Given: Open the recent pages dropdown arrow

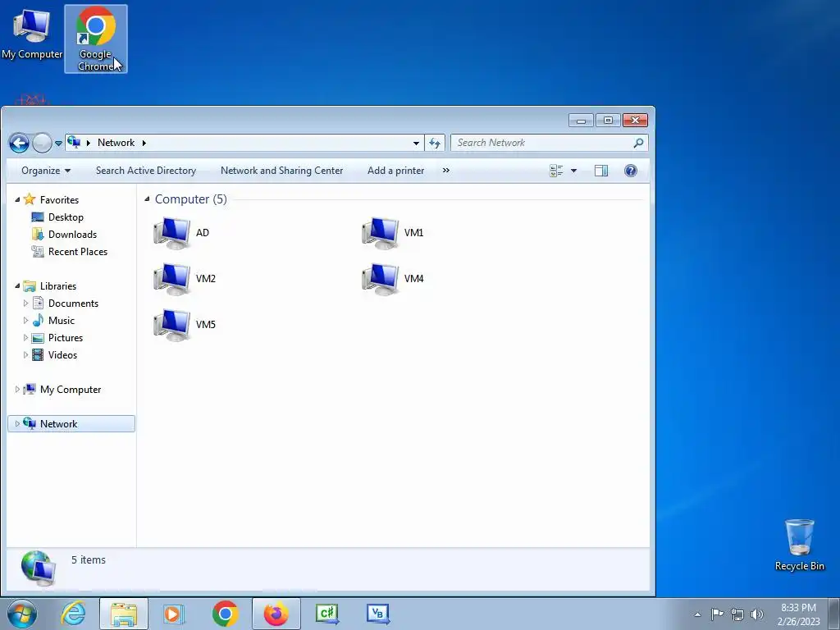Looking at the screenshot, I should coord(58,144).
